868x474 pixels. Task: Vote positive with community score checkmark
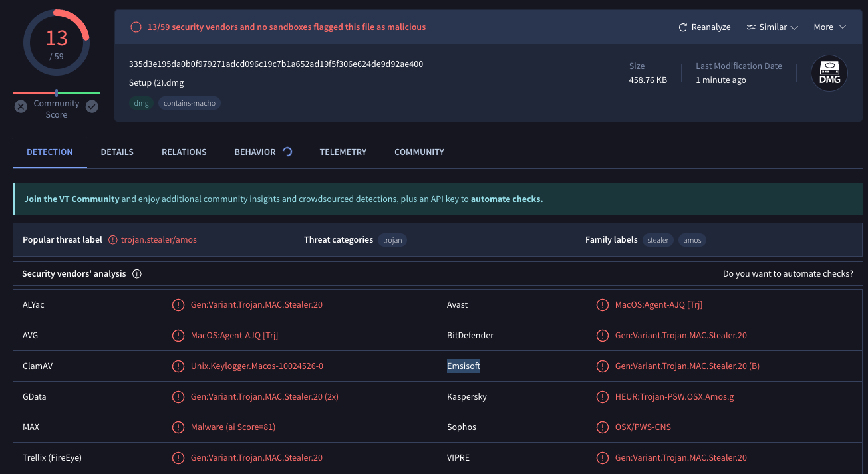[x=92, y=106]
